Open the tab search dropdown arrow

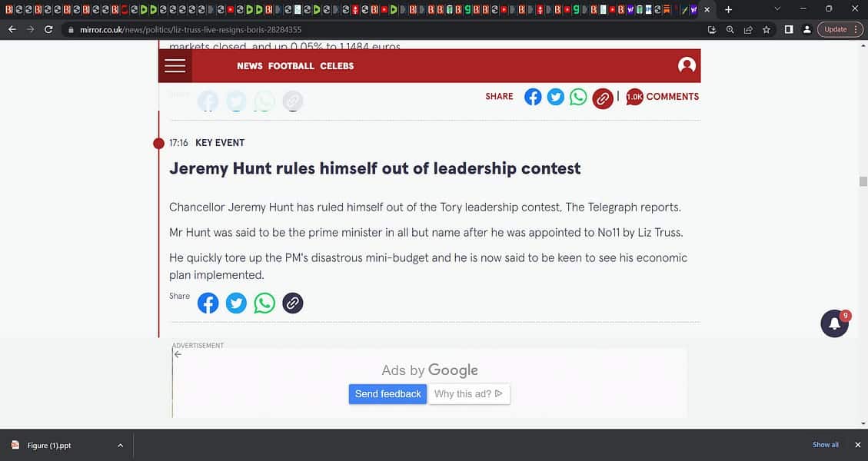coord(777,9)
